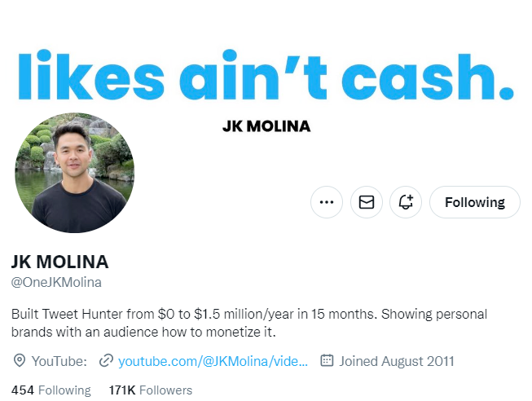Screen dimensions: 532x401
Task: Click the Tweet Hunter bio description
Action: click(x=249, y=323)
